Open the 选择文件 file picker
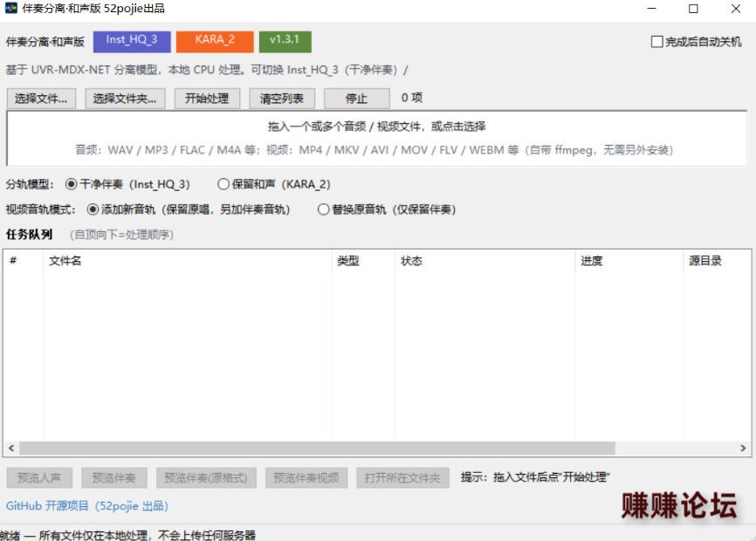Viewport: 756px width, 541px height. [x=41, y=99]
